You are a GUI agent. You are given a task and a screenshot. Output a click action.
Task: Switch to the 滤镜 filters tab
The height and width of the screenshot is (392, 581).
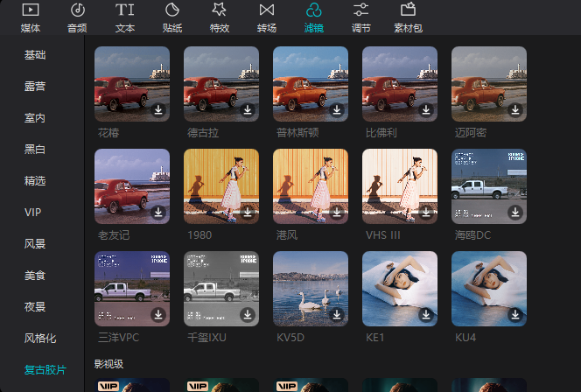coord(314,17)
